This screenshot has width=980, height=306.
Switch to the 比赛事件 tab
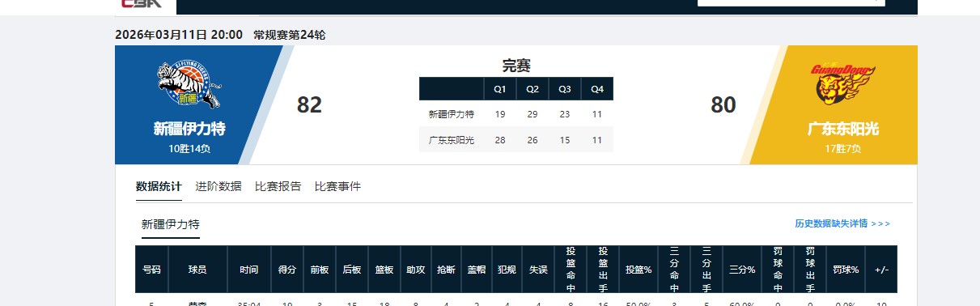click(x=337, y=186)
